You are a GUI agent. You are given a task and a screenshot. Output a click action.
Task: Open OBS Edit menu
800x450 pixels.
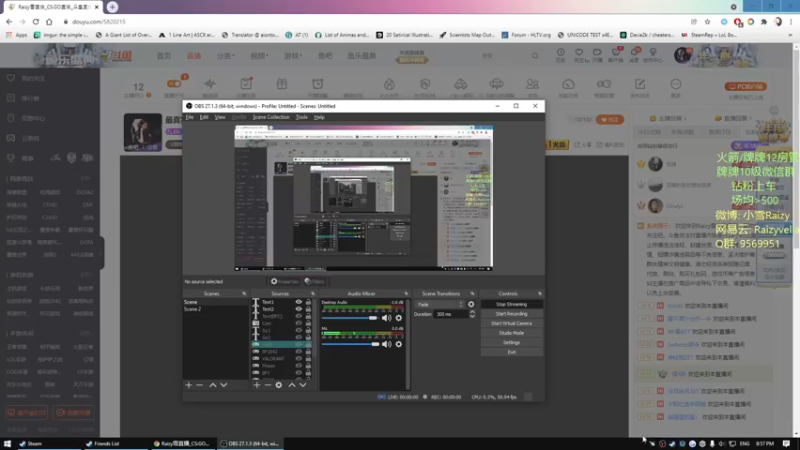coord(204,117)
